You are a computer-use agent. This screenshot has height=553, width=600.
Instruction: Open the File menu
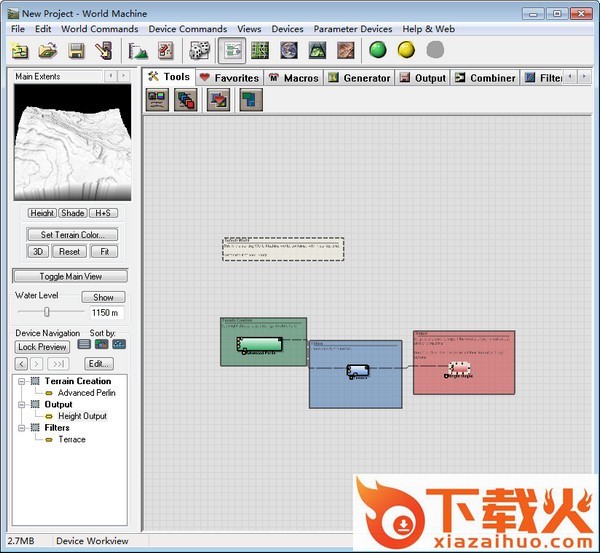[18, 29]
